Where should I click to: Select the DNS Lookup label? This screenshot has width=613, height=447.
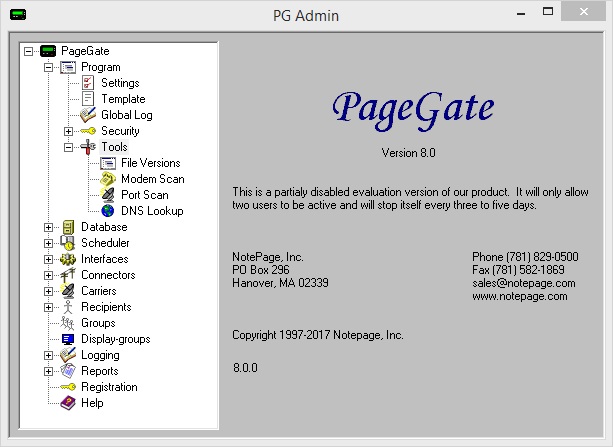tap(152, 211)
